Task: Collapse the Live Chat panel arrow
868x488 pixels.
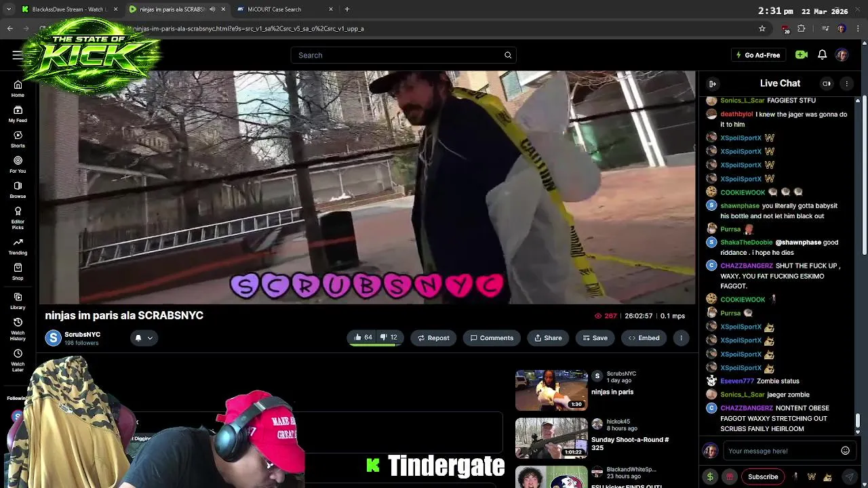Action: pyautogui.click(x=713, y=83)
